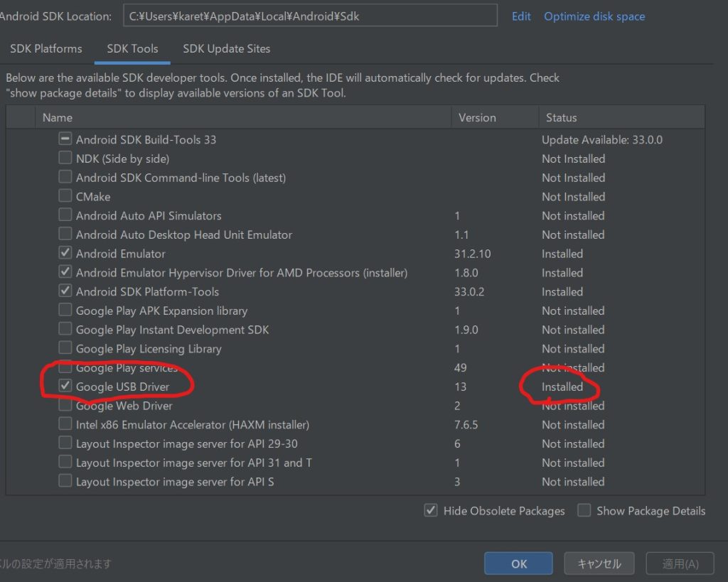Viewport: 728px width, 582px height.
Task: Check Google Play APK Expansion library
Action: (65, 310)
